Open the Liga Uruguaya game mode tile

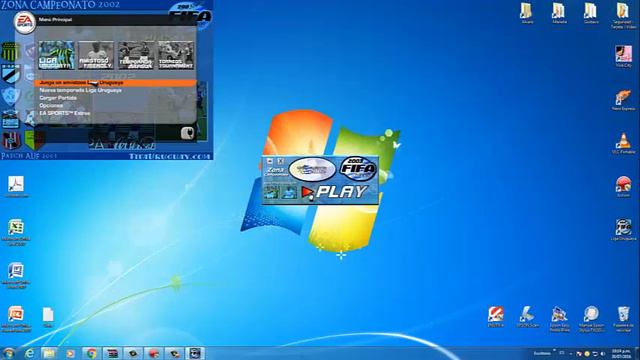(x=56, y=55)
